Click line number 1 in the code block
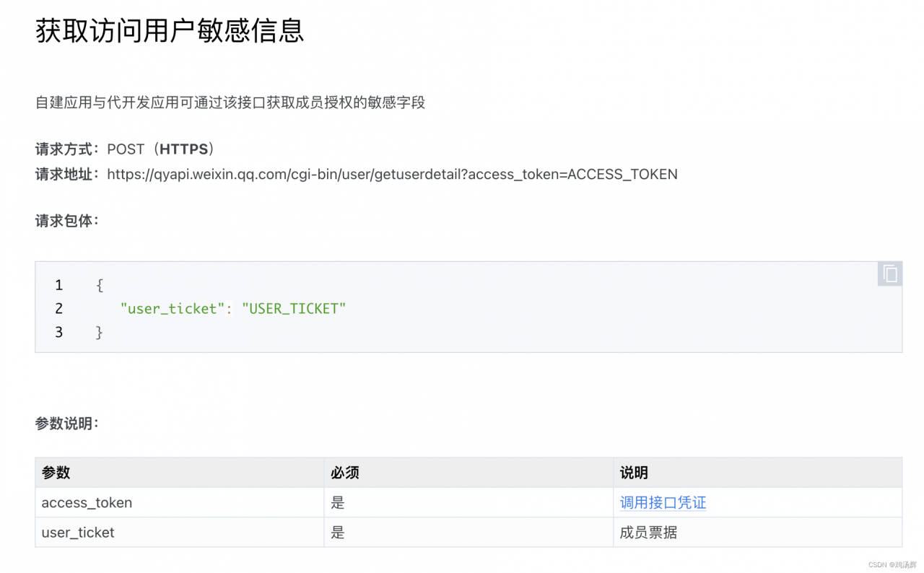The height and width of the screenshot is (573, 924). tap(58, 284)
